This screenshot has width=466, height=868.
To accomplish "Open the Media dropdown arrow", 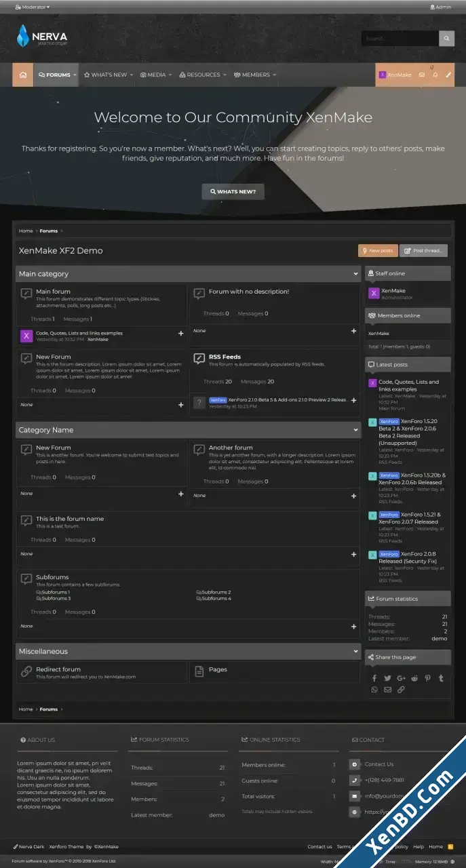I will tap(170, 75).
